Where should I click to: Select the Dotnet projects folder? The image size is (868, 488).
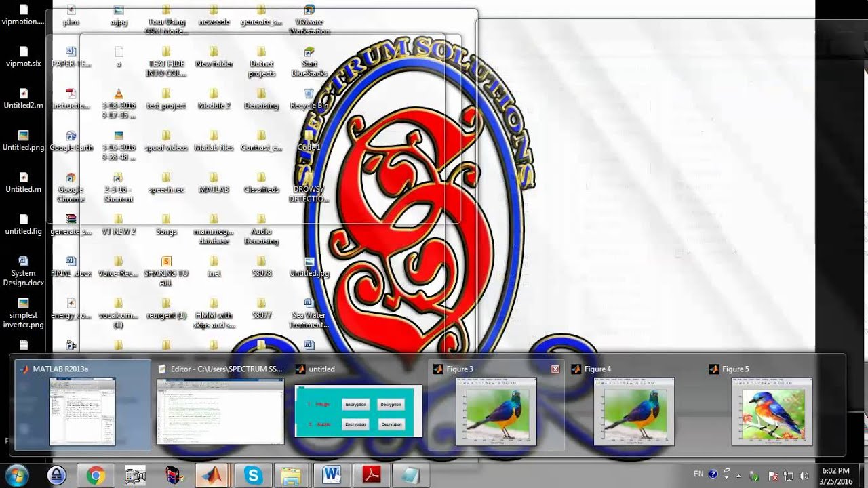[262, 61]
